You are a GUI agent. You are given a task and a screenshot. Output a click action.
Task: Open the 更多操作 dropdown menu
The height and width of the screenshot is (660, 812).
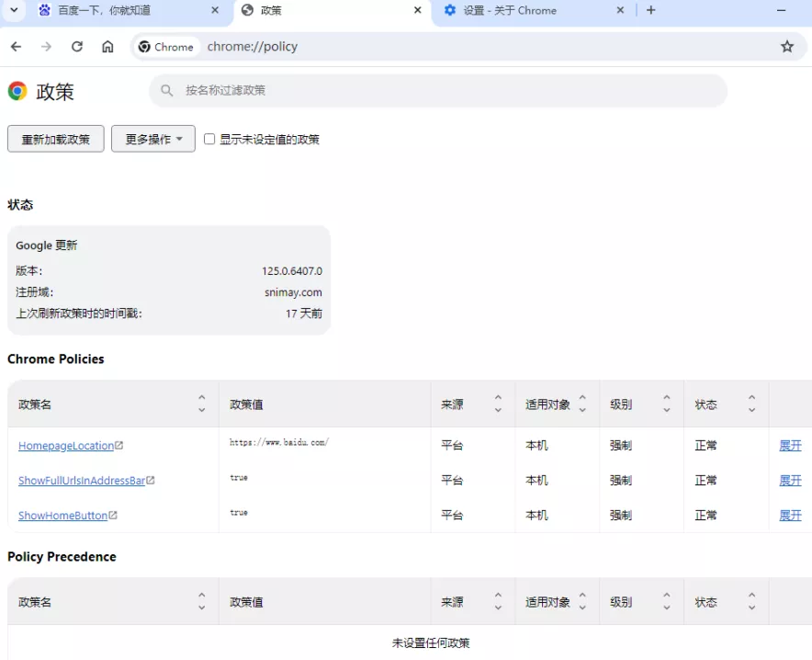(153, 139)
